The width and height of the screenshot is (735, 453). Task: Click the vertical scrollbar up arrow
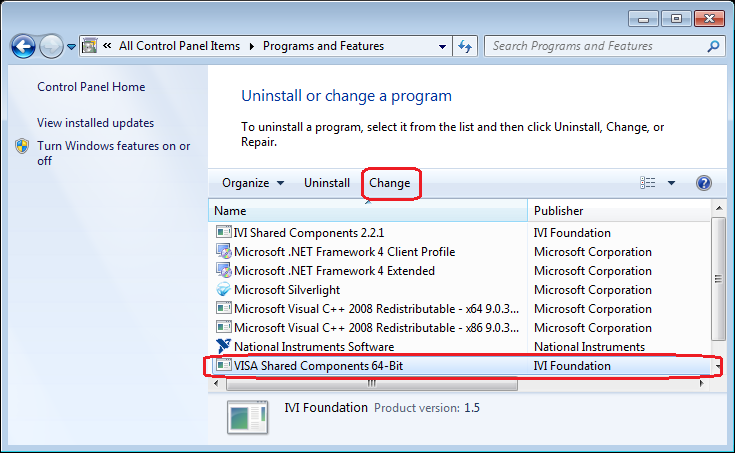click(x=719, y=208)
